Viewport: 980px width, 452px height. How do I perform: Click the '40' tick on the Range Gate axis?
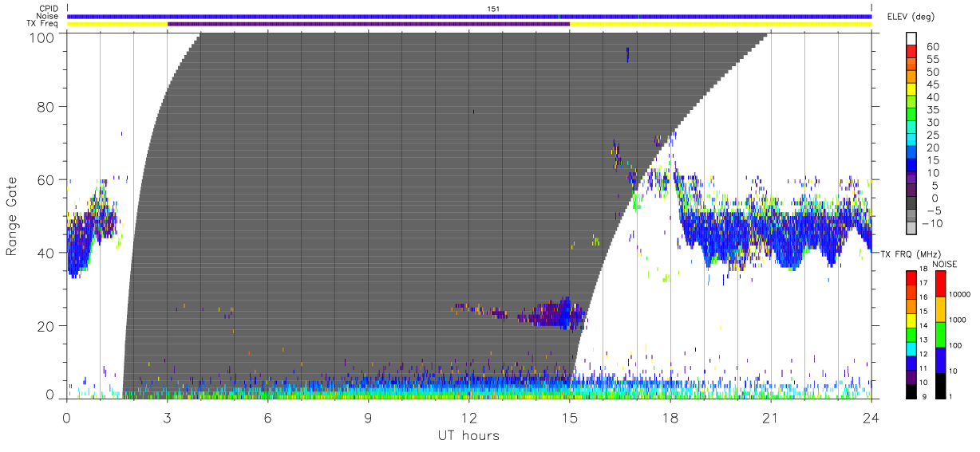click(x=47, y=254)
